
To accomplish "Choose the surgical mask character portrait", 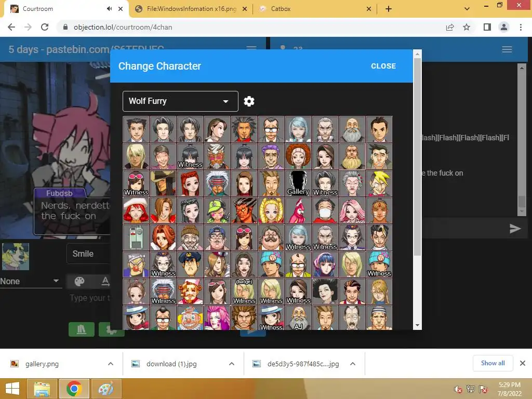I will pyautogui.click(x=325, y=210).
